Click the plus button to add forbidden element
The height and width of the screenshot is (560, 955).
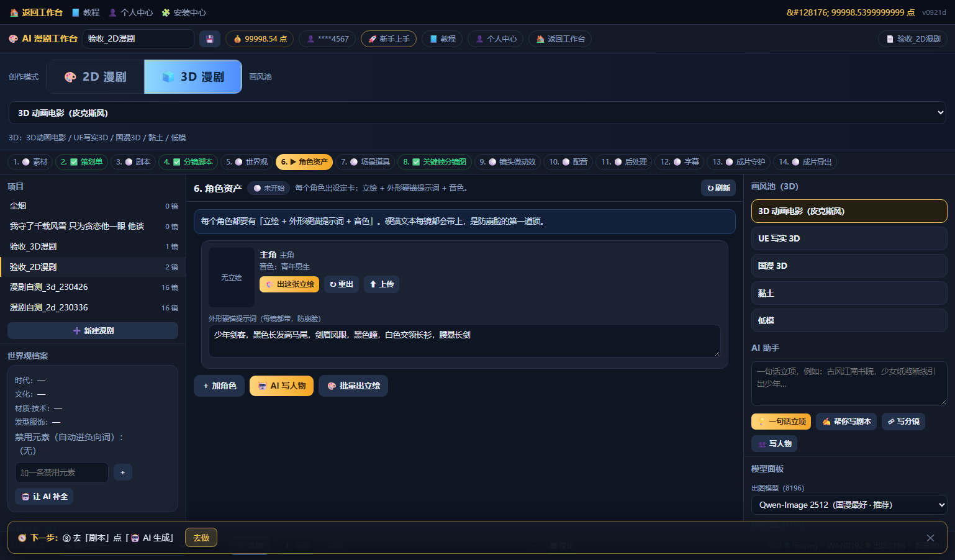coord(123,472)
